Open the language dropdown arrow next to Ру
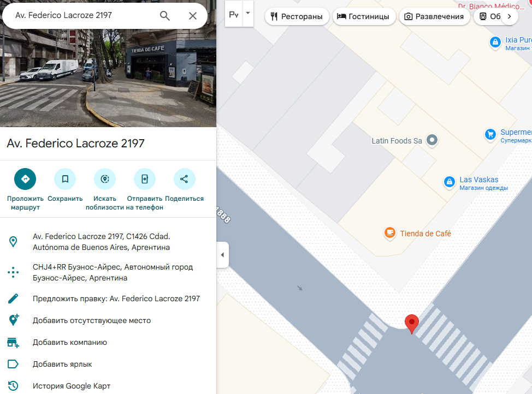This screenshot has height=394, width=532. click(x=248, y=14)
